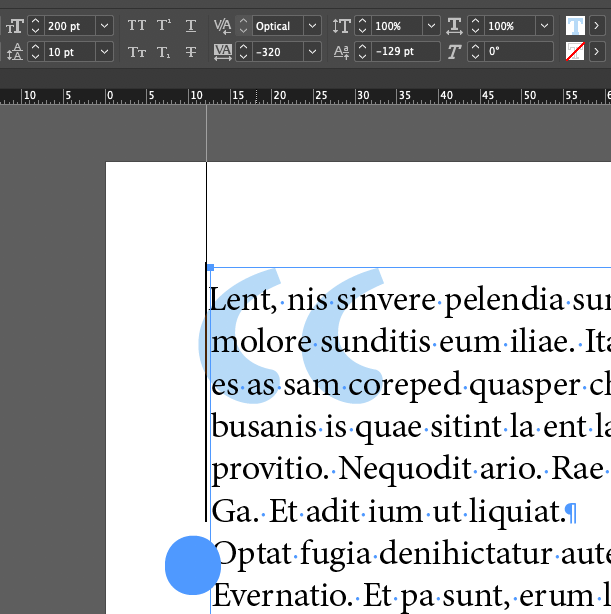The image size is (611, 614).
Task: Expand the Optical kerning dropdown
Action: [313, 26]
